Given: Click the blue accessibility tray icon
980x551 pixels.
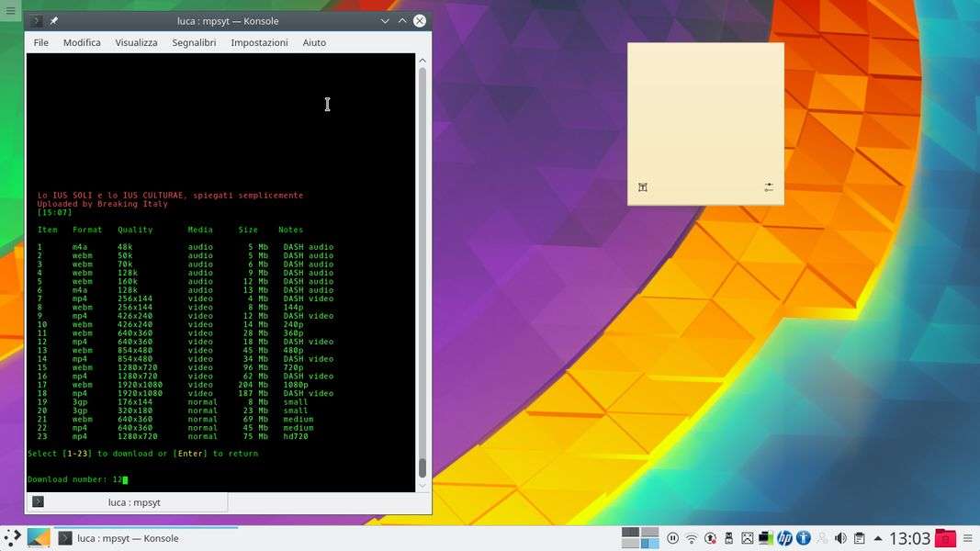Looking at the screenshot, I should tap(803, 538).
